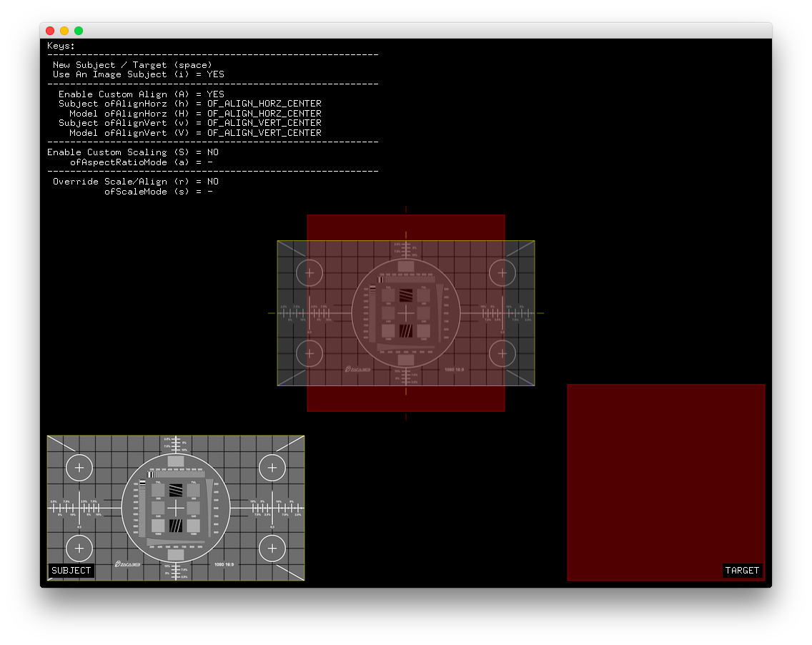Click the top-left circle of the subject test pattern
Viewport: 812px width, 645px height.
pos(79,468)
